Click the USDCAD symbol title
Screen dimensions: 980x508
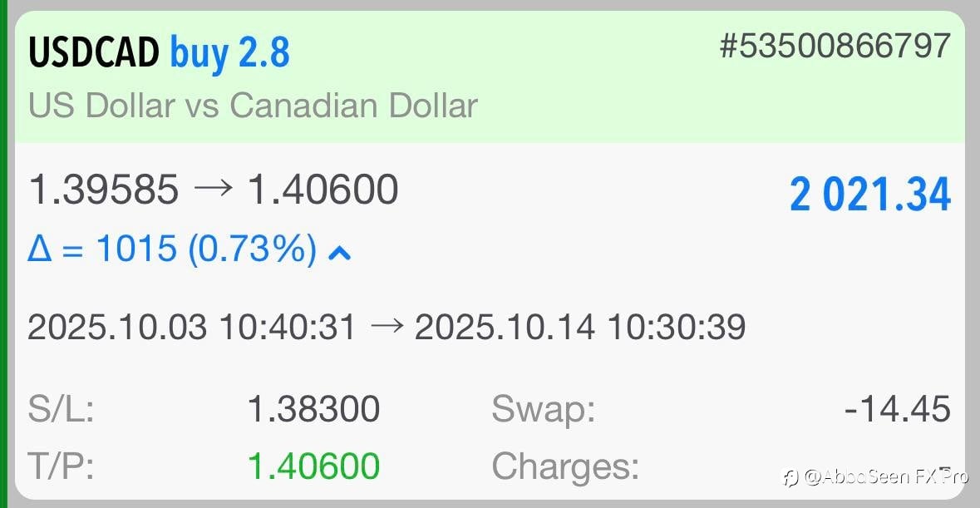point(93,54)
